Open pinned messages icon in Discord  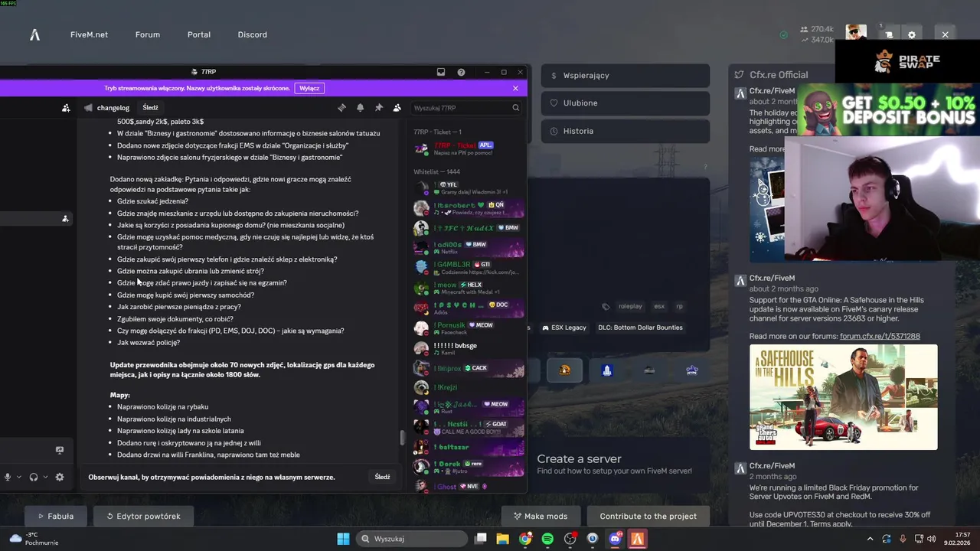(x=378, y=108)
